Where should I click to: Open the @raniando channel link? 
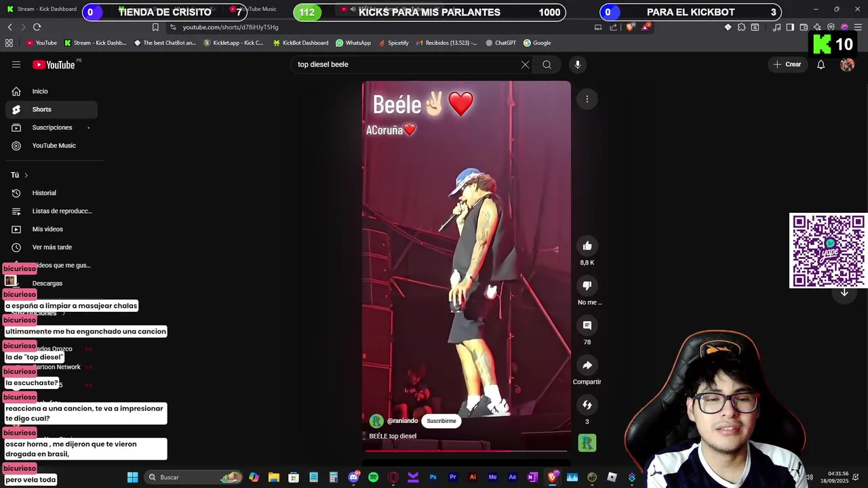402,421
